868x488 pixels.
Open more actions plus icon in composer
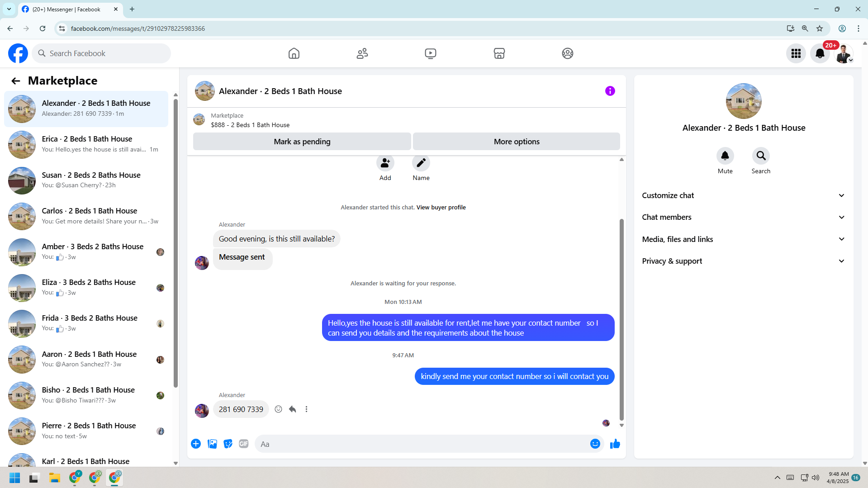pyautogui.click(x=196, y=444)
